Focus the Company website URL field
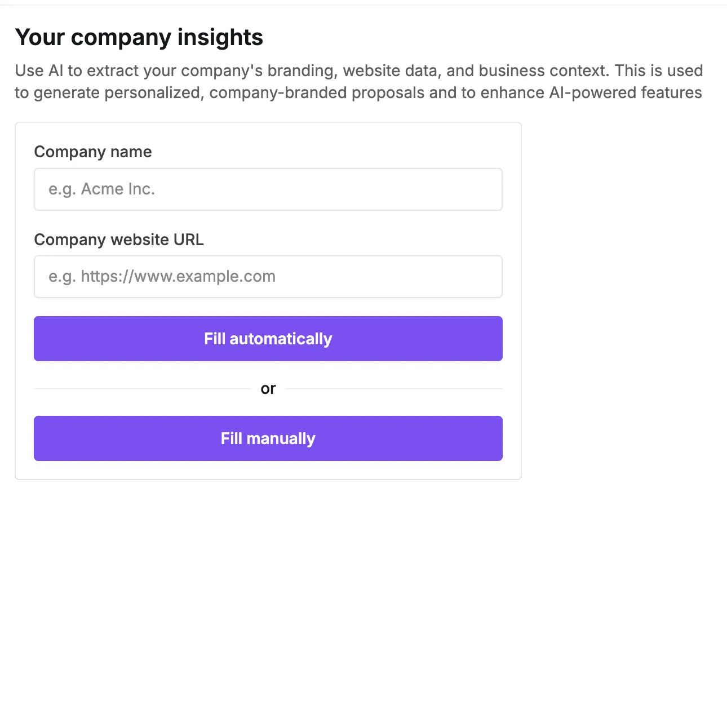 pyautogui.click(x=268, y=277)
